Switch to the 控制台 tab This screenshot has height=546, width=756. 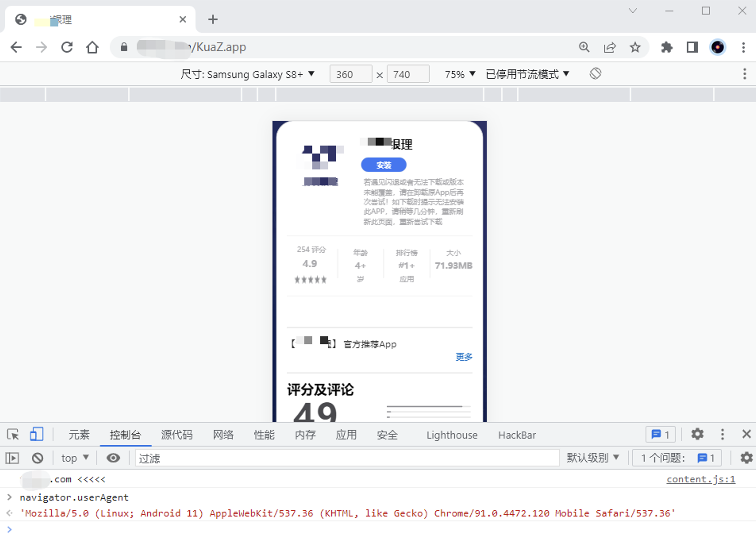pos(125,434)
